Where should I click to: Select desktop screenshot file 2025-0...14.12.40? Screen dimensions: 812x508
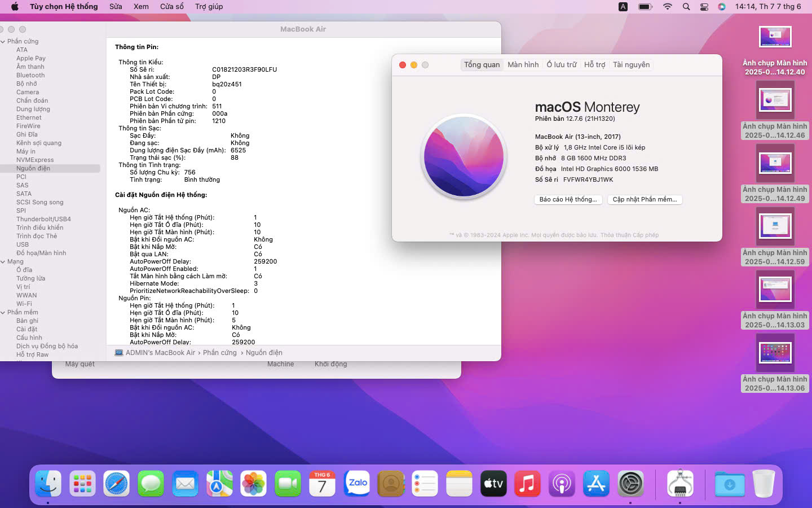[x=775, y=51]
